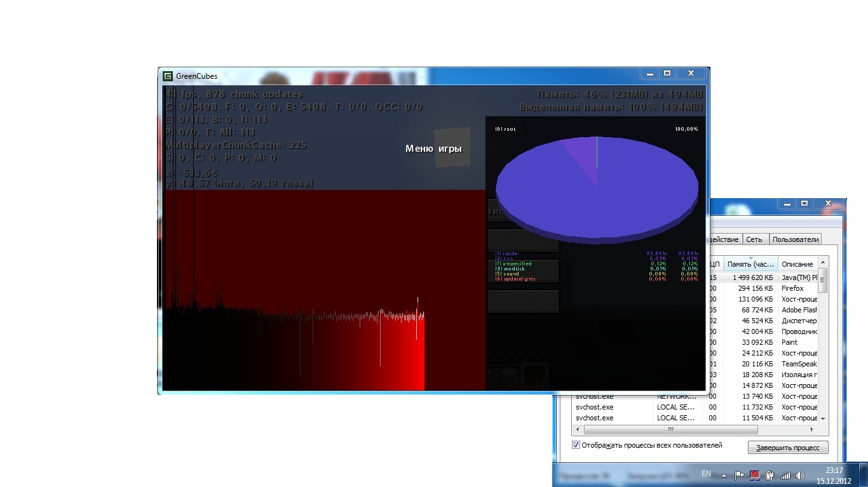Click the 'MultiplayerChunkCache: 225' debug line
This screenshot has width=868, height=487.
236,145
